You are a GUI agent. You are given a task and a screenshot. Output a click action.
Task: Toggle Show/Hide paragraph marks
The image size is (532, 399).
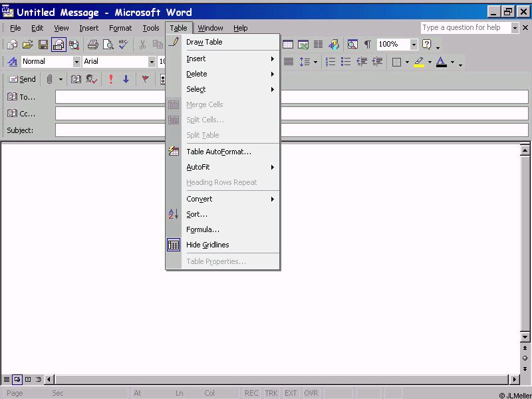point(367,45)
